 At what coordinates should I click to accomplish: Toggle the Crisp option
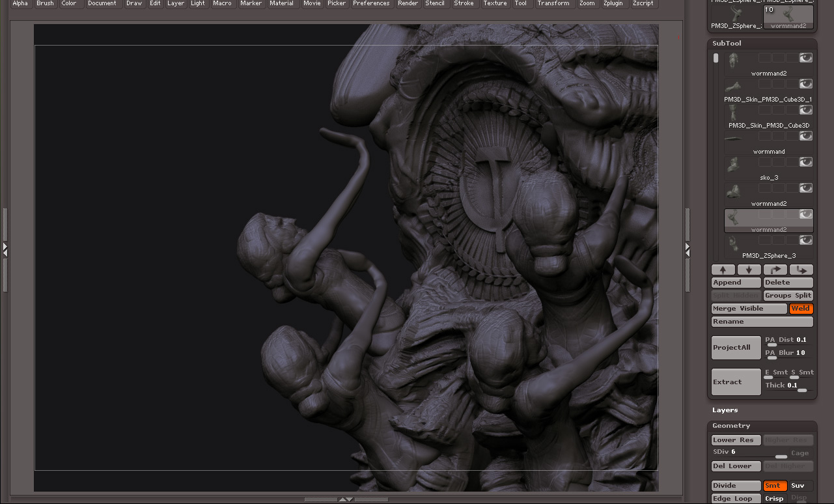click(775, 499)
